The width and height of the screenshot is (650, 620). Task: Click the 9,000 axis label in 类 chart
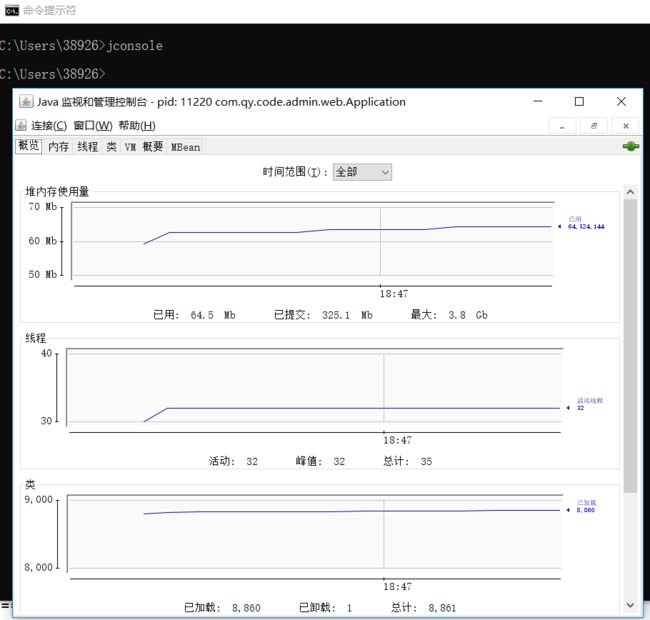pos(39,499)
